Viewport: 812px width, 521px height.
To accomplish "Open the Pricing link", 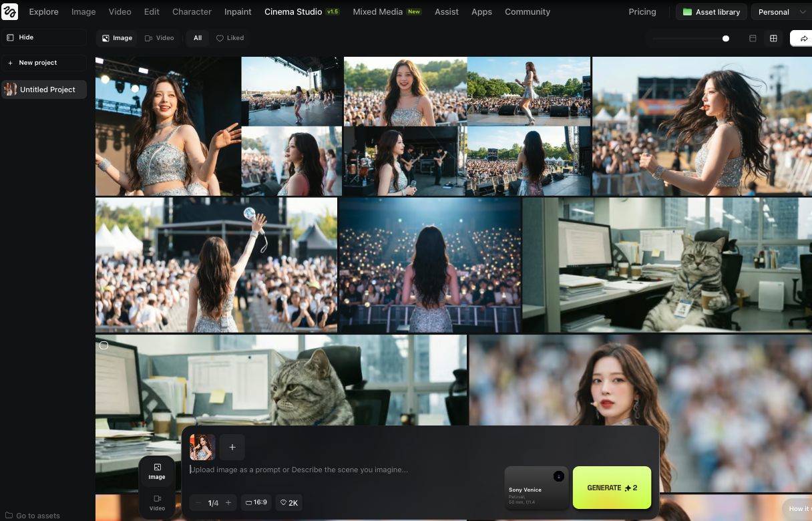I will coord(642,12).
